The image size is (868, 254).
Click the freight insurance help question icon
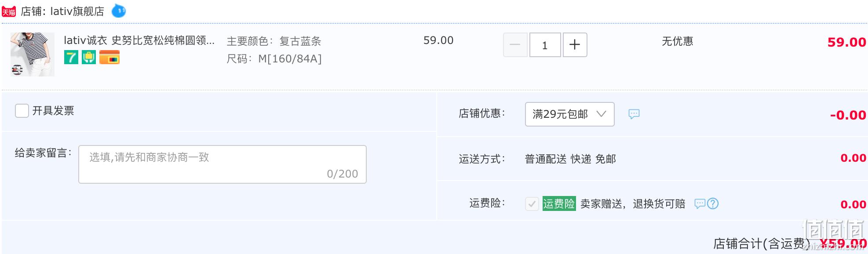tap(713, 203)
